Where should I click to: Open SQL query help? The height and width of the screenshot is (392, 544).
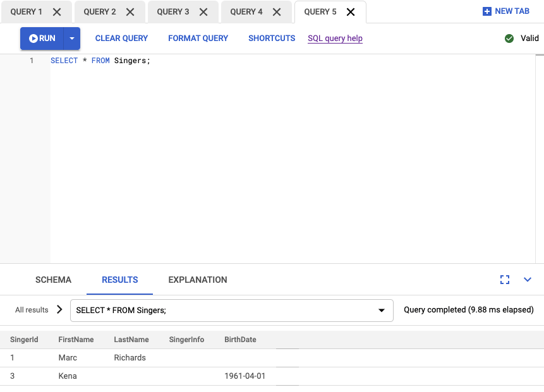point(335,38)
